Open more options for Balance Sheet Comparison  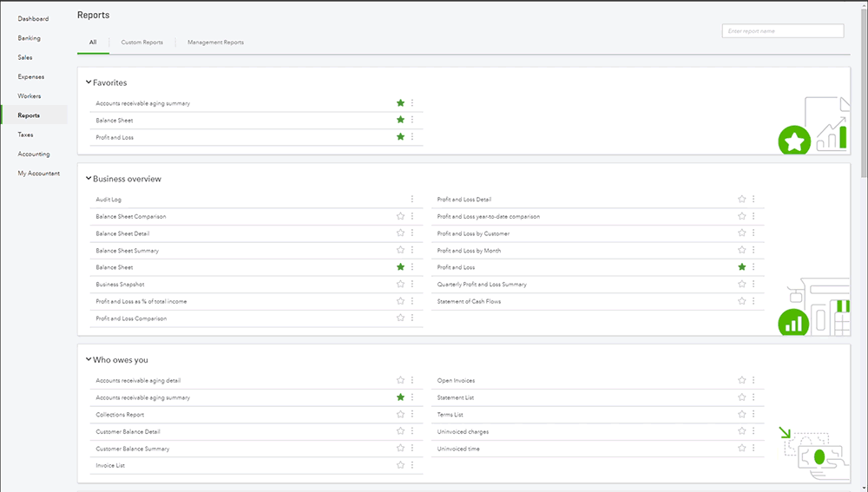coord(411,216)
